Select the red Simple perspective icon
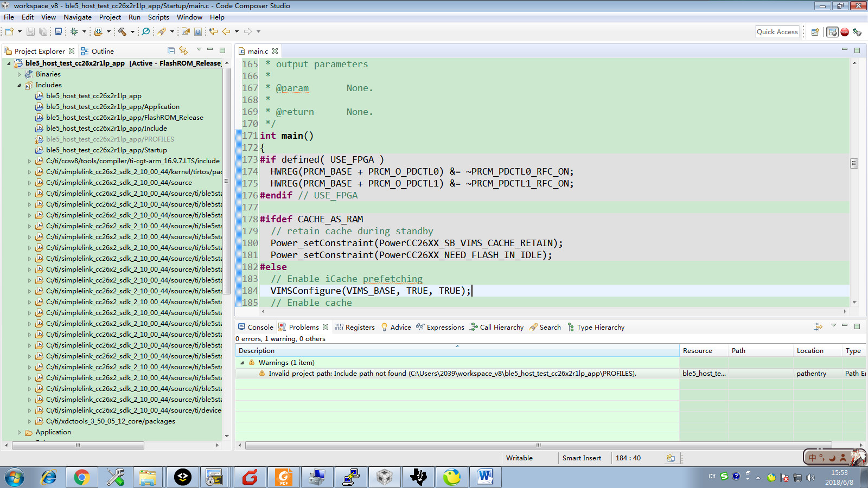 [x=845, y=32]
